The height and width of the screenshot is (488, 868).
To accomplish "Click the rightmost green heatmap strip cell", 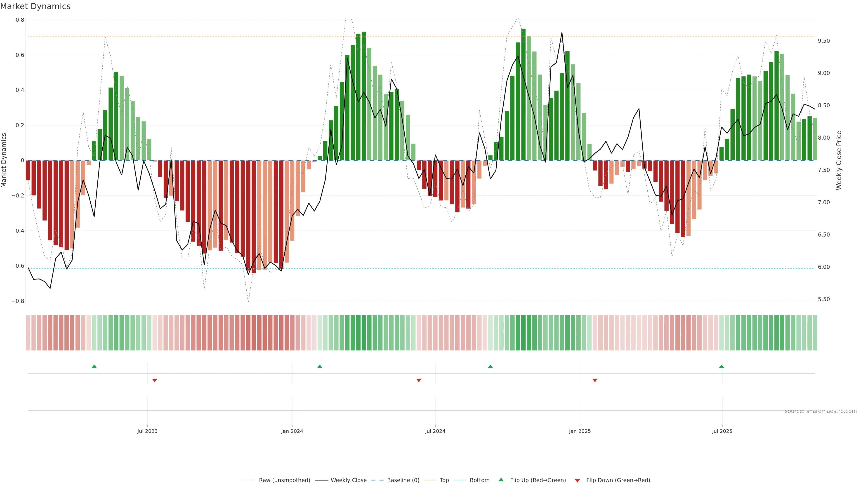I will coord(815,333).
